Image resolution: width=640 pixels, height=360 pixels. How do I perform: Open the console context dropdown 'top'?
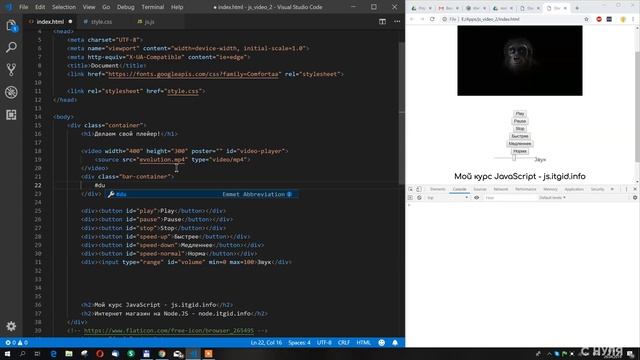(x=447, y=198)
